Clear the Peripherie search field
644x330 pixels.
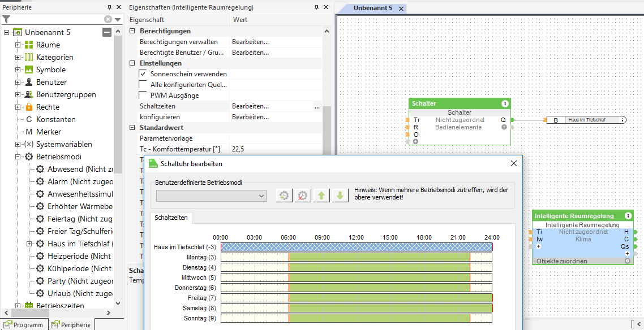pyautogui.click(x=108, y=19)
